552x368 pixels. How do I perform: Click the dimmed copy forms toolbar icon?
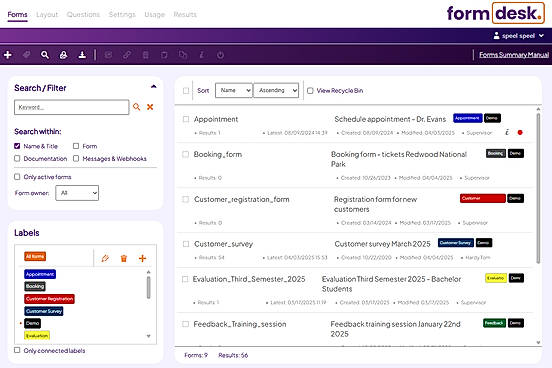point(183,55)
